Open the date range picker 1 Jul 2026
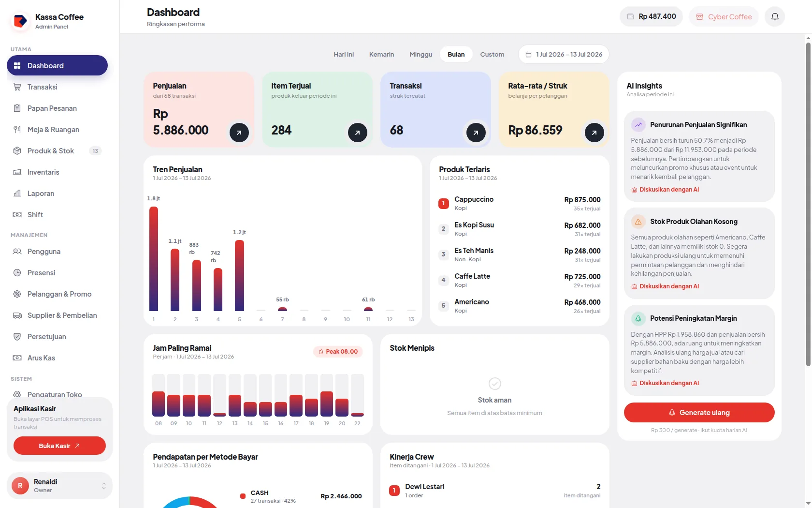The image size is (812, 508). tap(564, 54)
